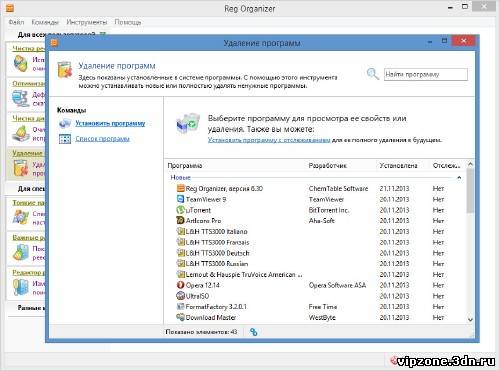Click the L&H TTS3000 Italiano icon
500x371 pixels.
click(180, 231)
